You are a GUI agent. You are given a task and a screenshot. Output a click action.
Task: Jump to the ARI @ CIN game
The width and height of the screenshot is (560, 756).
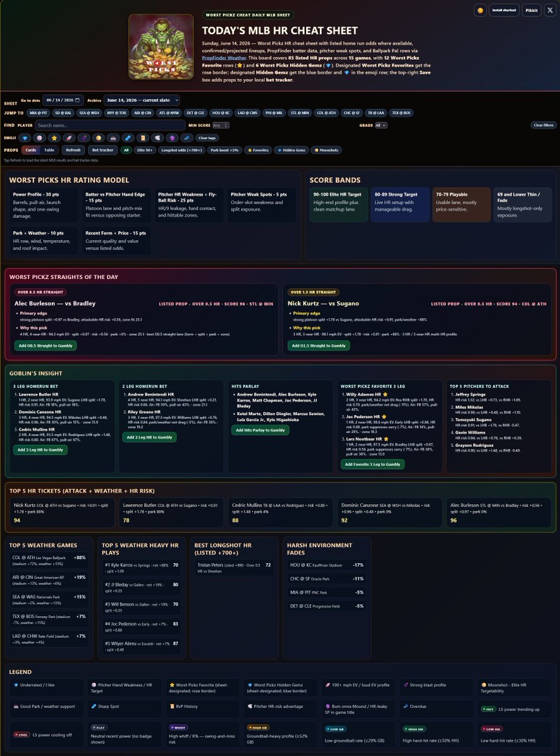(142, 113)
